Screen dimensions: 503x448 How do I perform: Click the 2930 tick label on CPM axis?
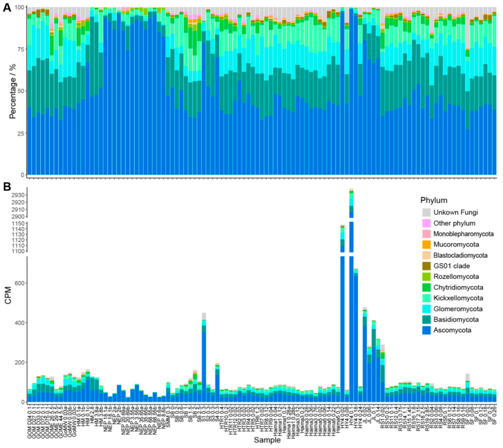[18, 195]
